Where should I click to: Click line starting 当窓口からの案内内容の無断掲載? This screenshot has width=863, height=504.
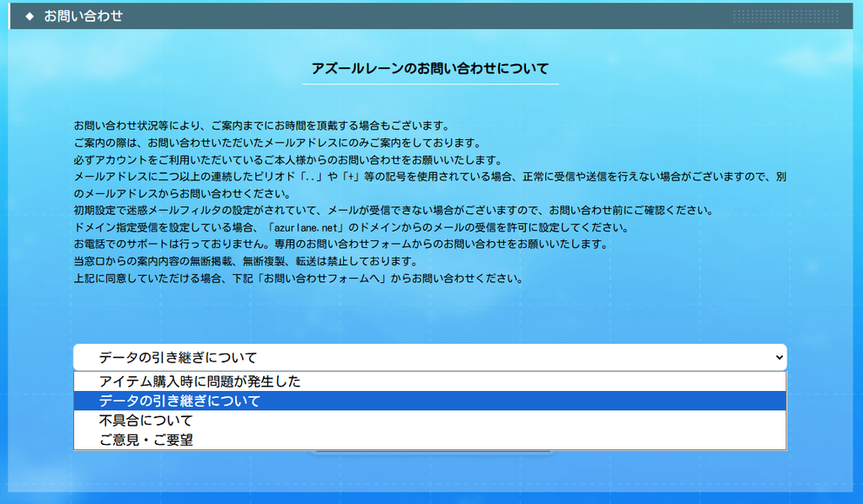(245, 261)
